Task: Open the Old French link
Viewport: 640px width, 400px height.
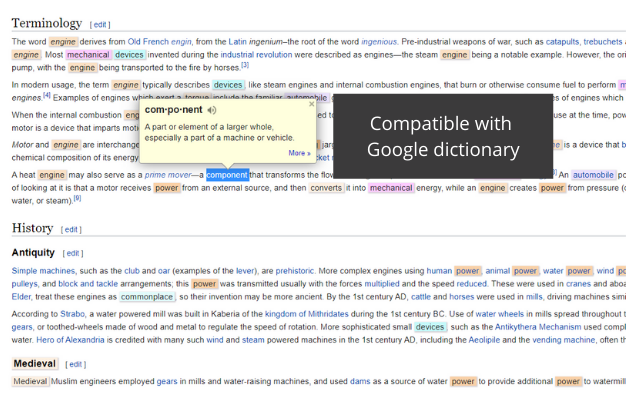Action: pyautogui.click(x=148, y=42)
